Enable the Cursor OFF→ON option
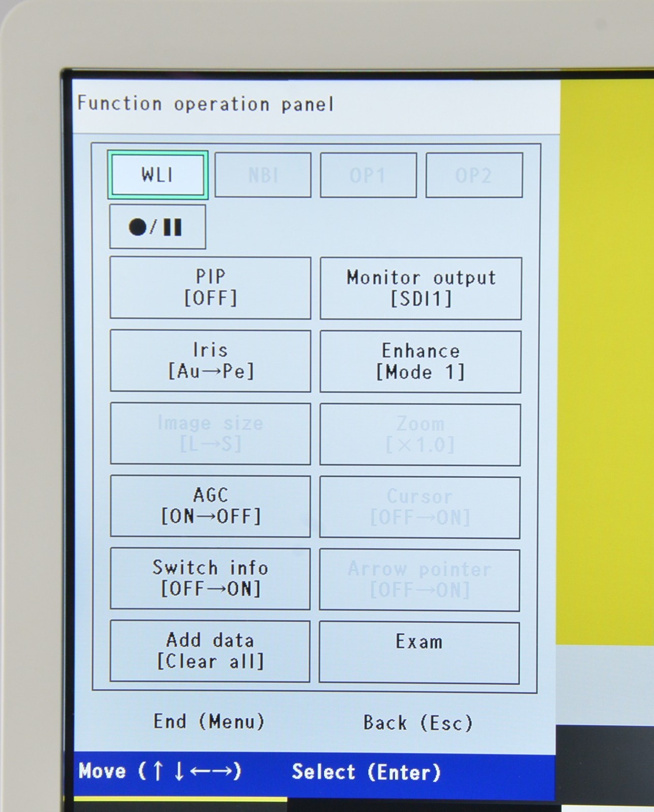654x812 pixels. [x=419, y=507]
